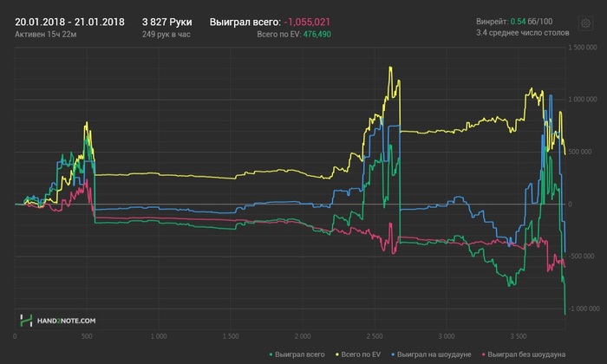Click the winrate text 'Винрейт: 0.54 бб/100'
The image size is (607, 364).
(x=514, y=22)
